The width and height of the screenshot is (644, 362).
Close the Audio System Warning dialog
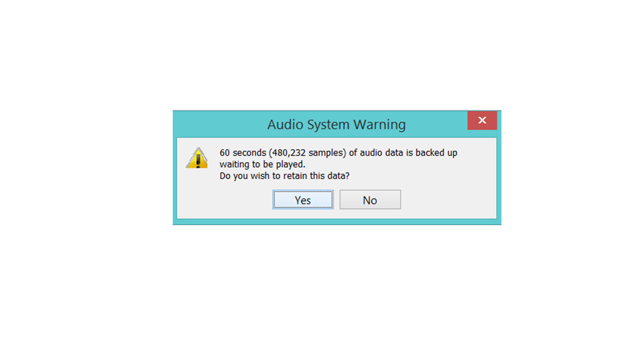point(482,120)
